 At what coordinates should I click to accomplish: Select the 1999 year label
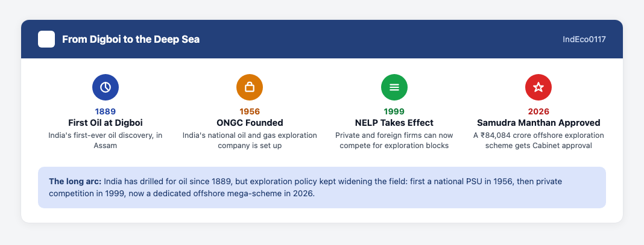tap(394, 111)
